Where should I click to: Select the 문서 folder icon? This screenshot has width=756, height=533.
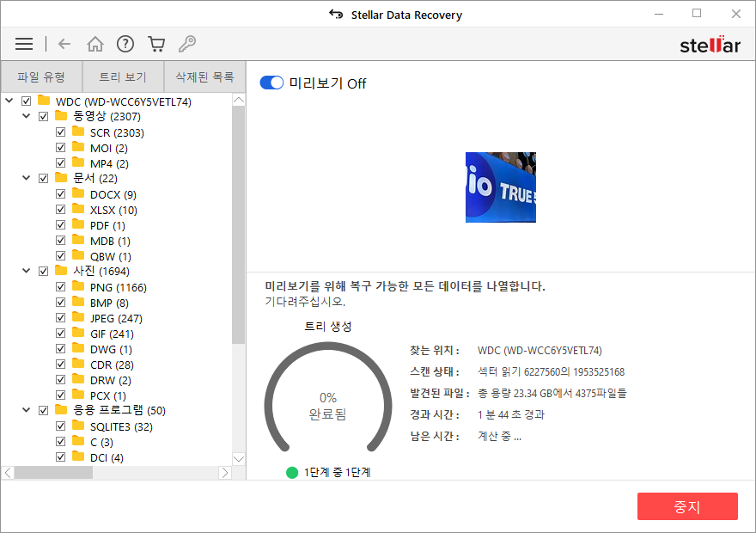tap(61, 177)
